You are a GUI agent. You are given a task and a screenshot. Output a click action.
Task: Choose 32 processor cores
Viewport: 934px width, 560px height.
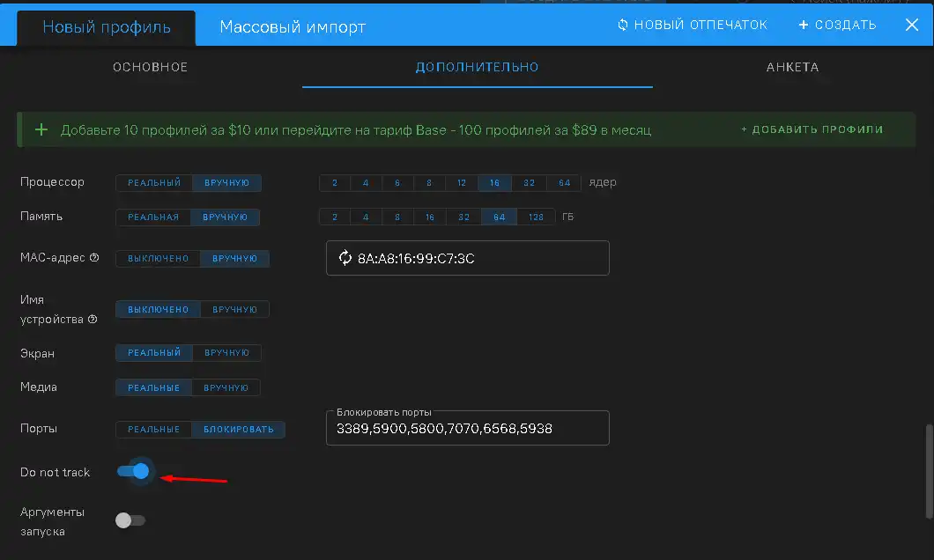coord(529,182)
